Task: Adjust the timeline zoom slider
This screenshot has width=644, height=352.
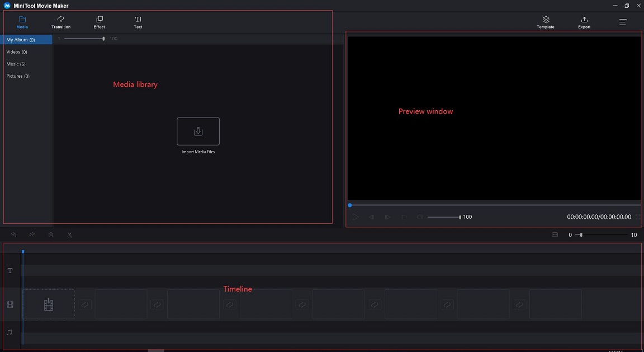Action: tap(582, 235)
